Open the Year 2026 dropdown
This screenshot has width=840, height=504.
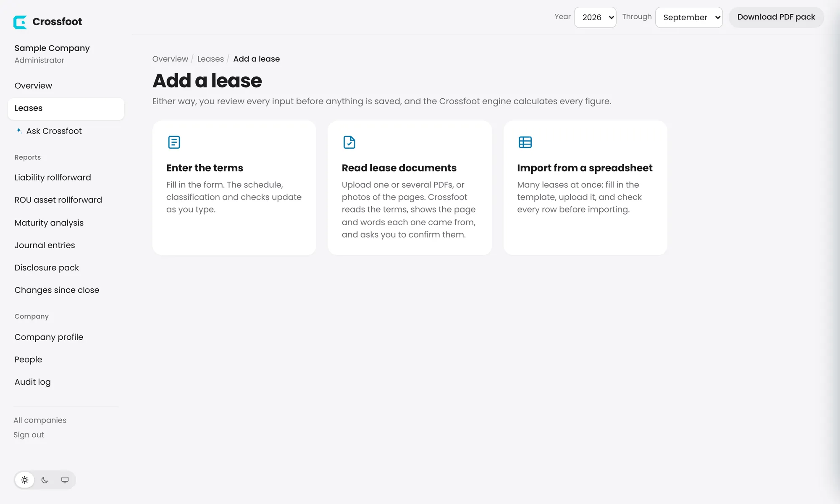click(595, 17)
